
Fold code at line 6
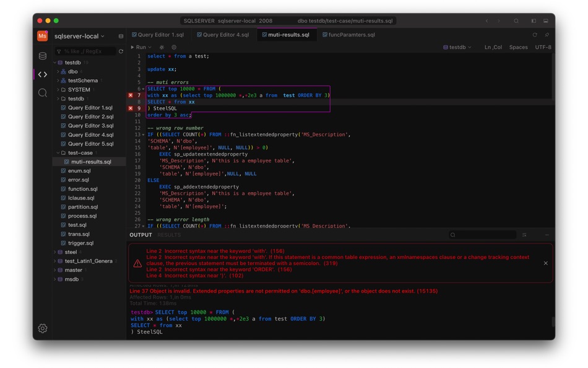pyautogui.click(x=143, y=89)
